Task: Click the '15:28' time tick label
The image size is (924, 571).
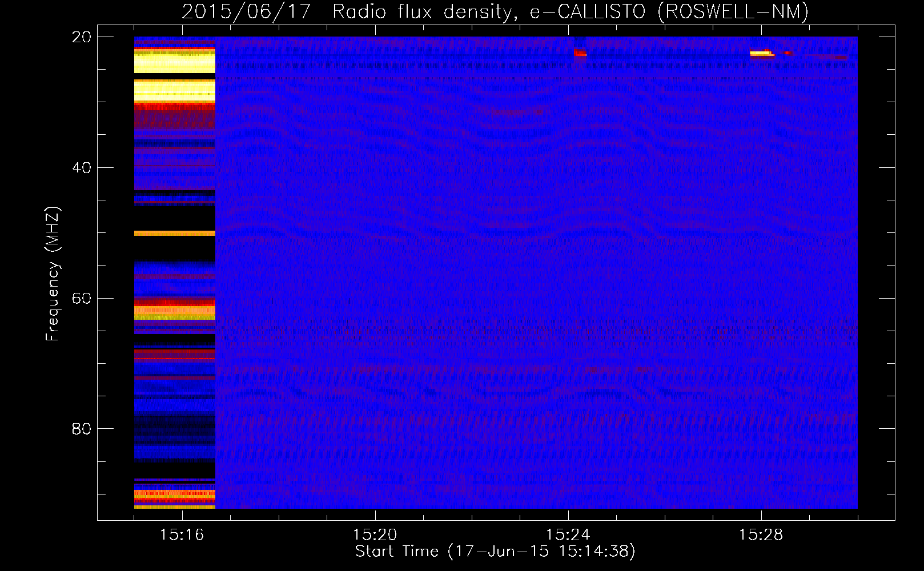Action: pos(761,535)
